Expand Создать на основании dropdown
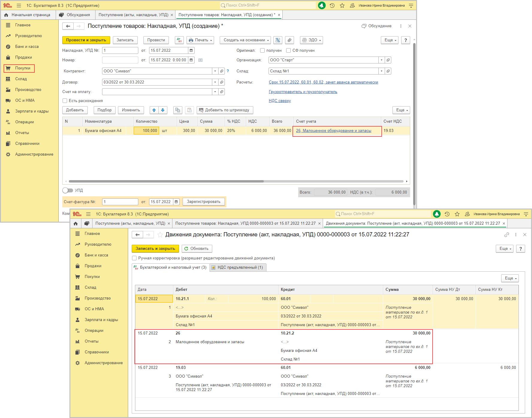This screenshot has width=532, height=418. (x=245, y=40)
